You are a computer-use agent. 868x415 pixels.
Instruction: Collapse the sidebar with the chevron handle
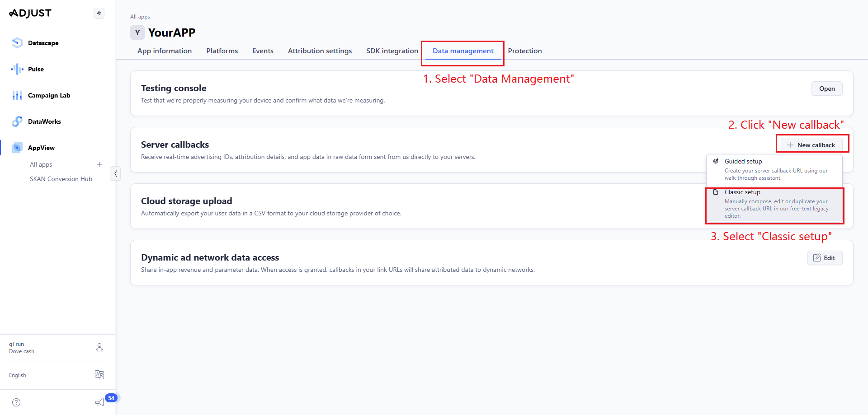(x=116, y=173)
